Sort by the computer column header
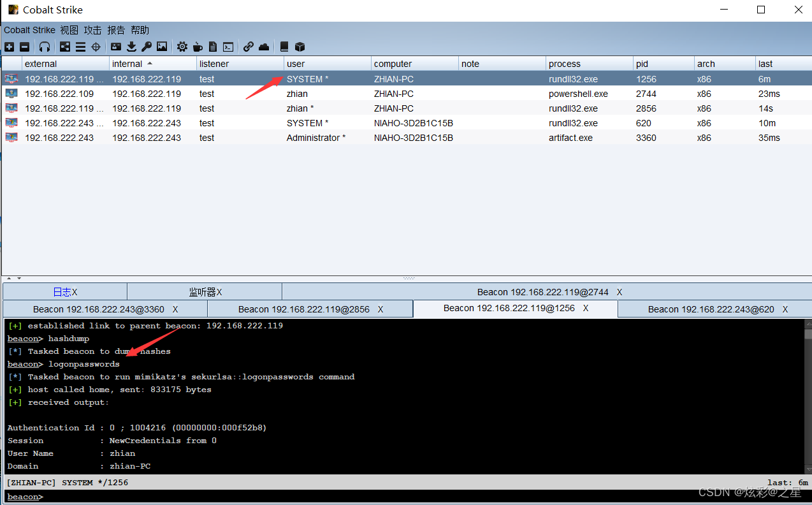Viewport: 812px width, 505px height. click(415, 64)
